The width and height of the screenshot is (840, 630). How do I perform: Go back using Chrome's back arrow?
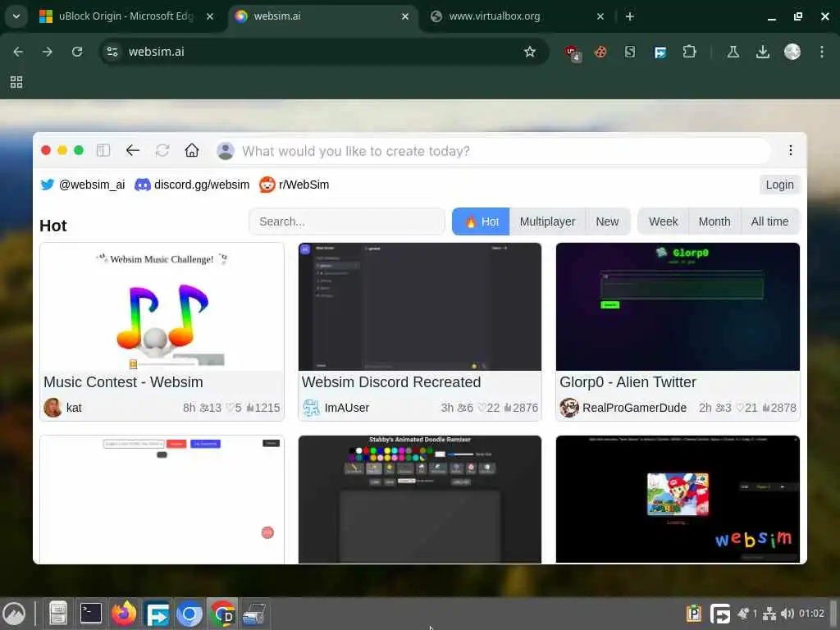[18, 52]
